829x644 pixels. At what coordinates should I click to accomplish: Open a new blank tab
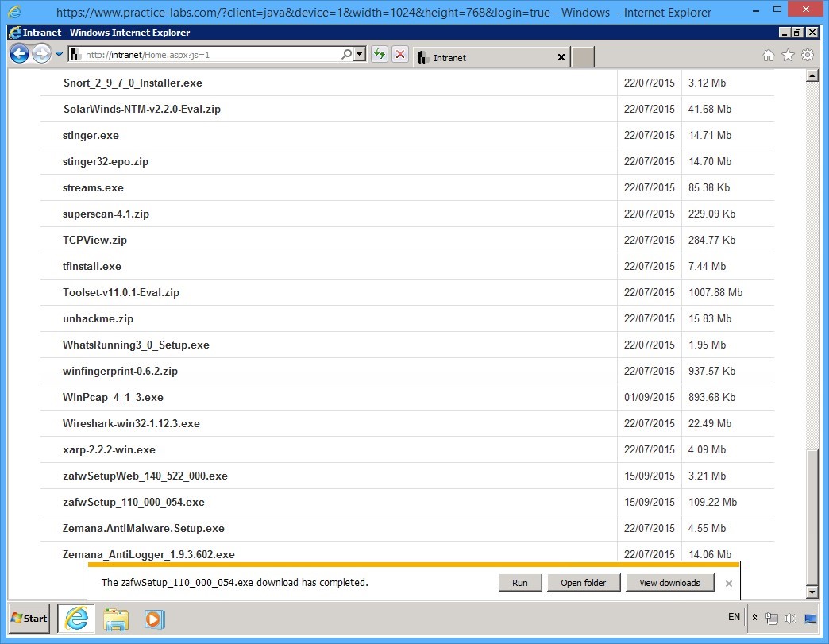click(583, 57)
